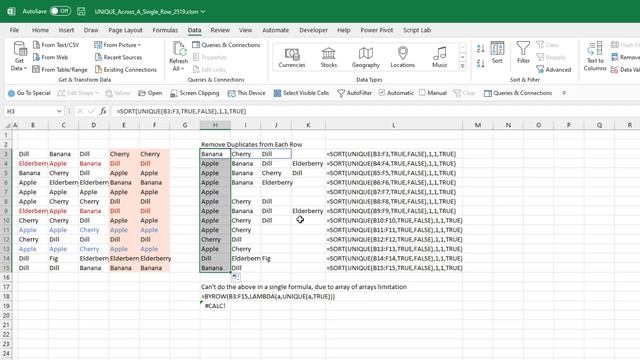Click Open in quick toolbar

tap(150, 93)
